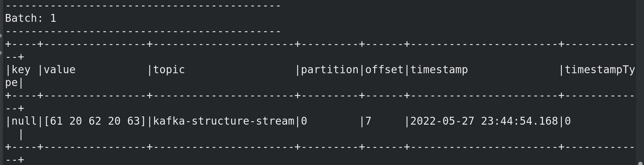Click the truncated "timestampTy" header
The height and width of the screenshot is (165, 644).
600,70
